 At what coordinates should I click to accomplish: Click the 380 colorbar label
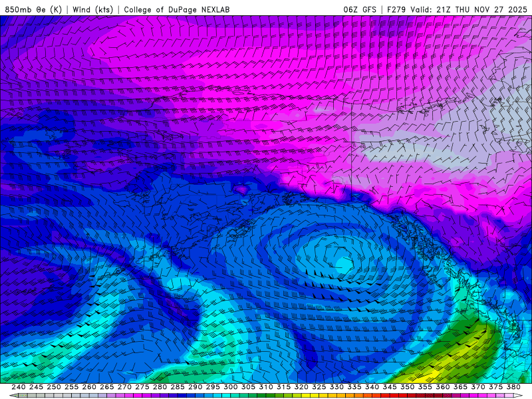coord(513,387)
